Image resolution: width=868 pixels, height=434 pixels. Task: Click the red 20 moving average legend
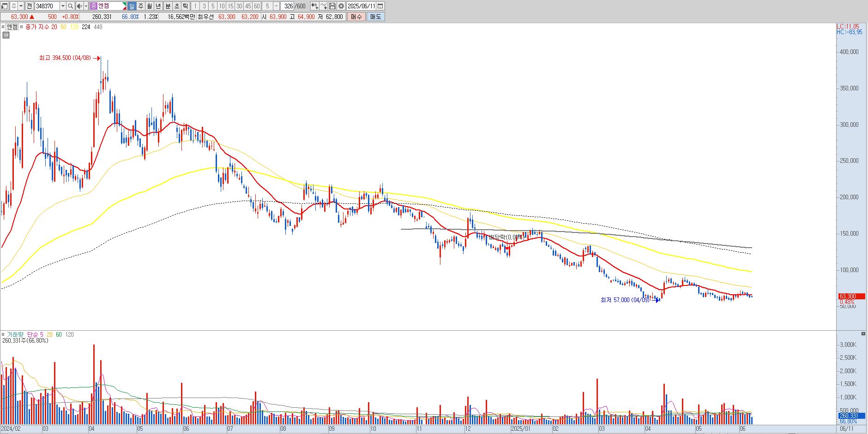54,27
